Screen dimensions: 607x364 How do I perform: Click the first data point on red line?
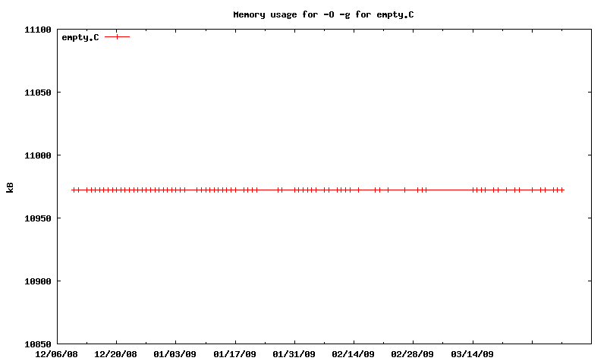(74, 190)
